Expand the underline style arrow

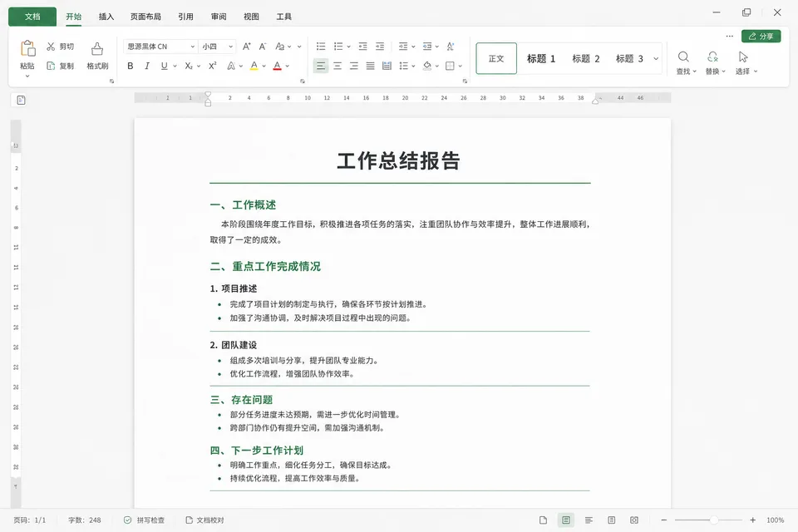tap(175, 66)
